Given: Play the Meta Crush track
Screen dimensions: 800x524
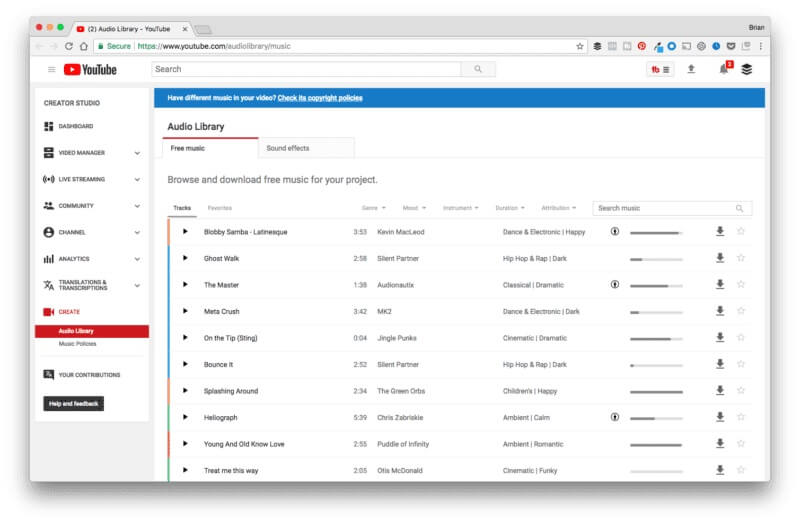Looking at the screenshot, I should [185, 311].
